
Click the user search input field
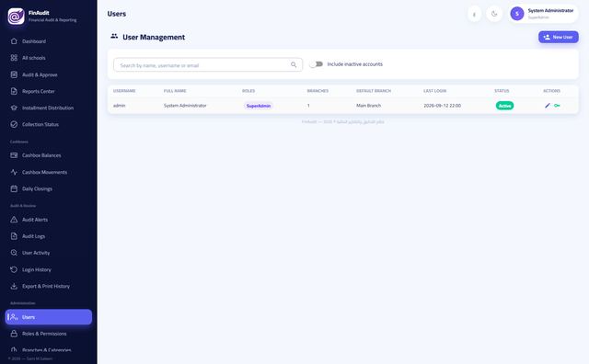click(208, 65)
